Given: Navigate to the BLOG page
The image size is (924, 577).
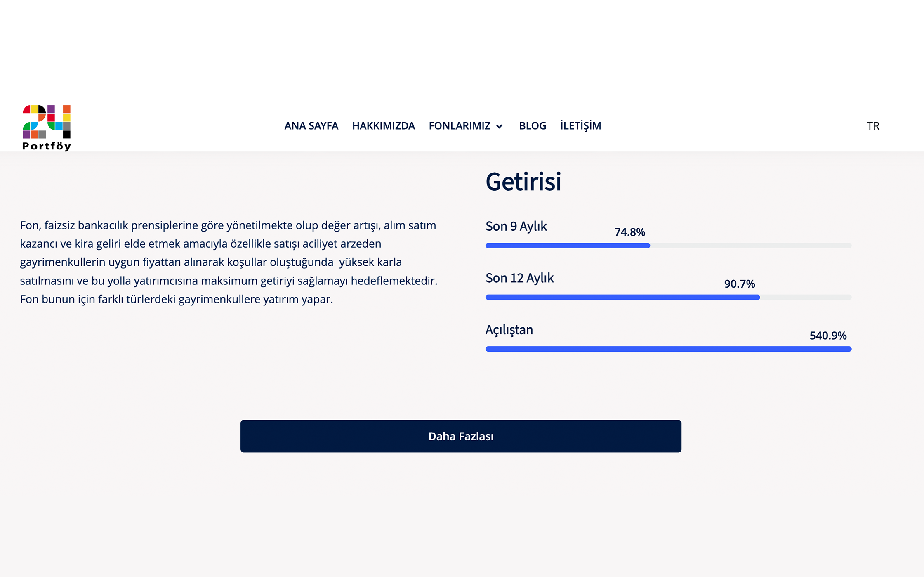Looking at the screenshot, I should [532, 126].
